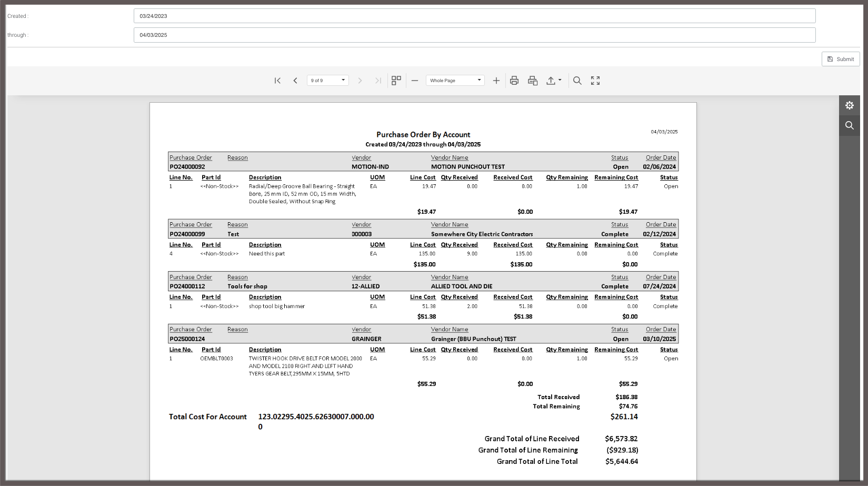Zoom out with the minus icon
Viewport: 868px width, 486px height.
point(415,81)
